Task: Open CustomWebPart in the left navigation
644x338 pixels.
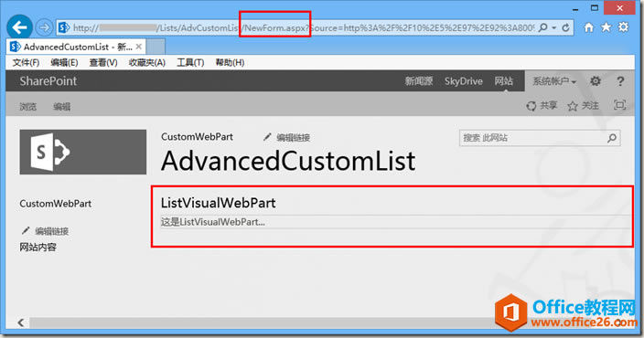Action: pos(56,204)
